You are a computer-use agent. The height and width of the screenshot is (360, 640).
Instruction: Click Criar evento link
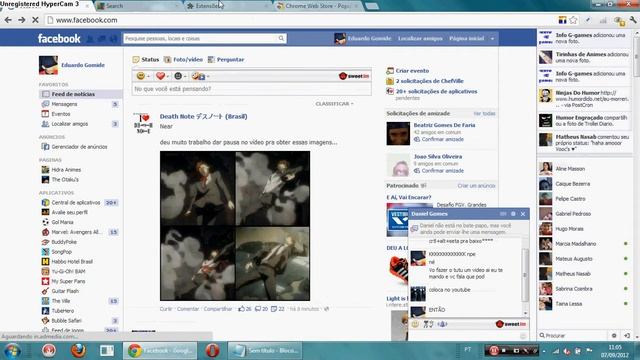412,71
